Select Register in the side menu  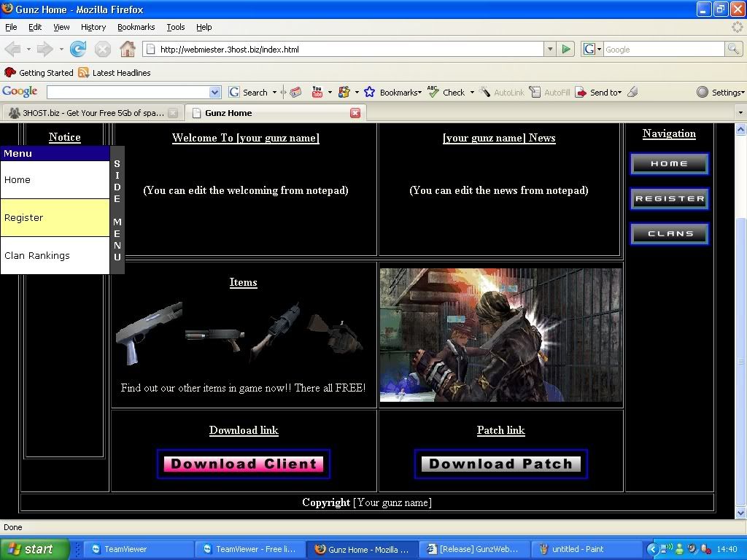coord(55,217)
